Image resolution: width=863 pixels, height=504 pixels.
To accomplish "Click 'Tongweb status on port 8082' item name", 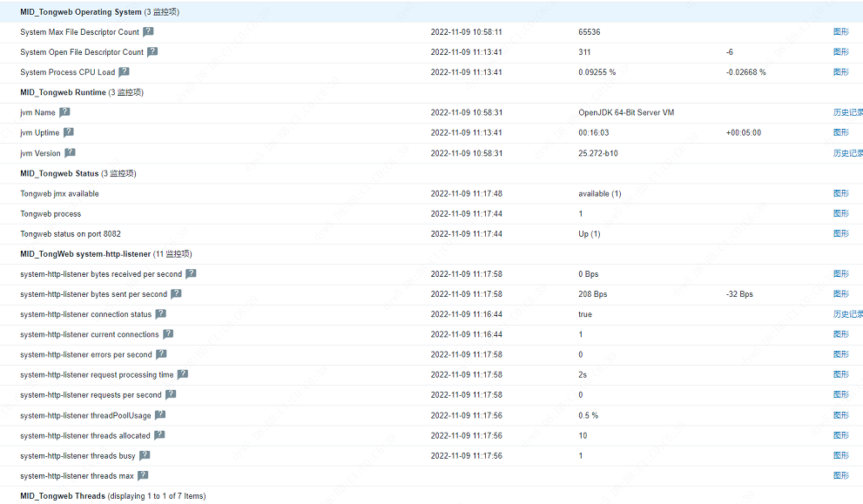I will (x=71, y=234).
